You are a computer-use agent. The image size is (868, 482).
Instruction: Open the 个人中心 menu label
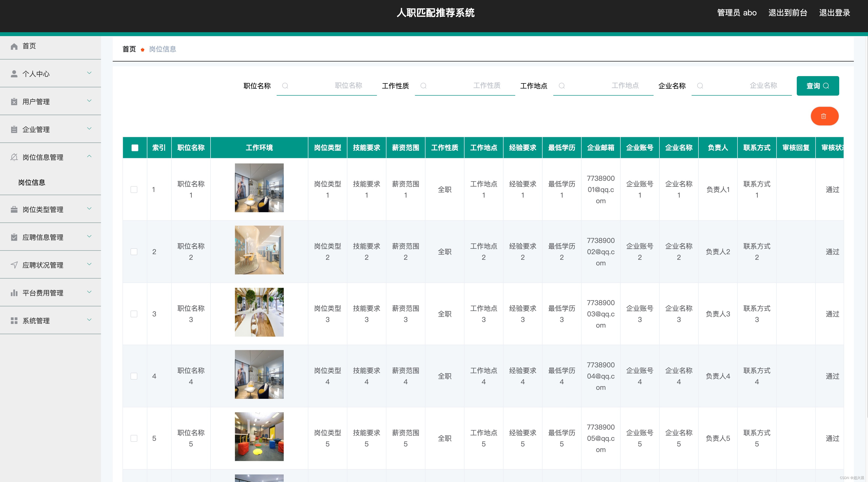tap(36, 74)
